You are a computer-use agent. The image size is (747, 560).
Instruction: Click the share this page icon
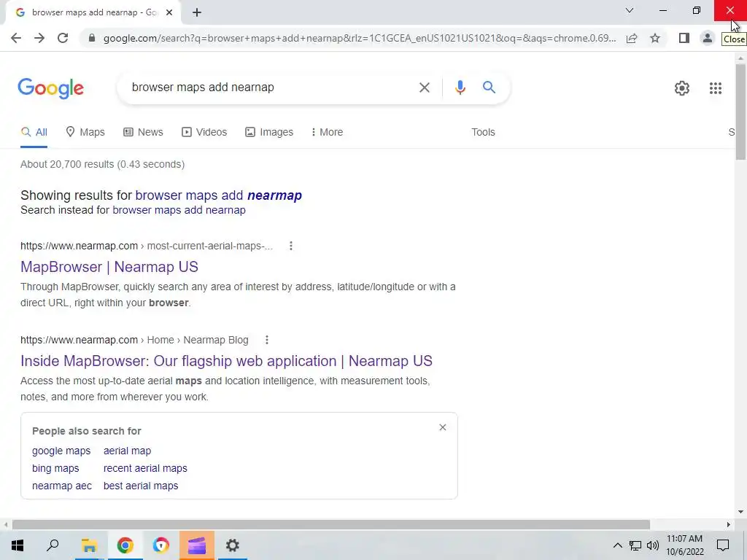[632, 38]
